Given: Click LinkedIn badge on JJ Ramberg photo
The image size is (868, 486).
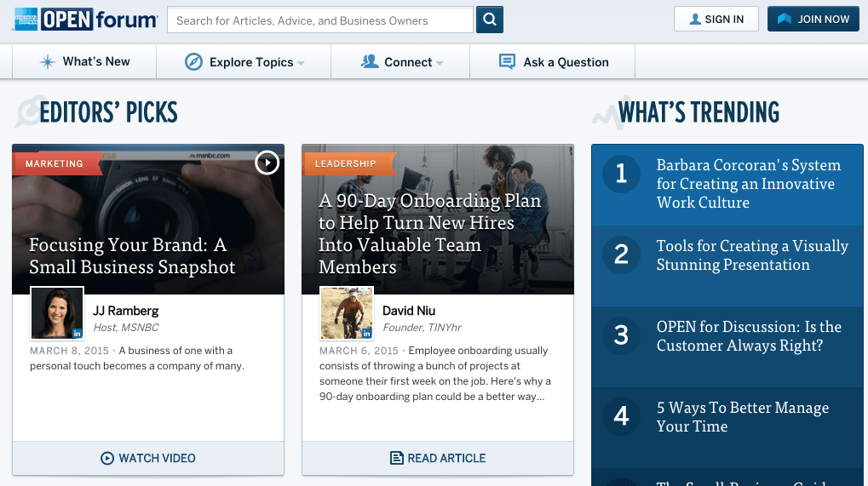Looking at the screenshot, I should coord(77,333).
